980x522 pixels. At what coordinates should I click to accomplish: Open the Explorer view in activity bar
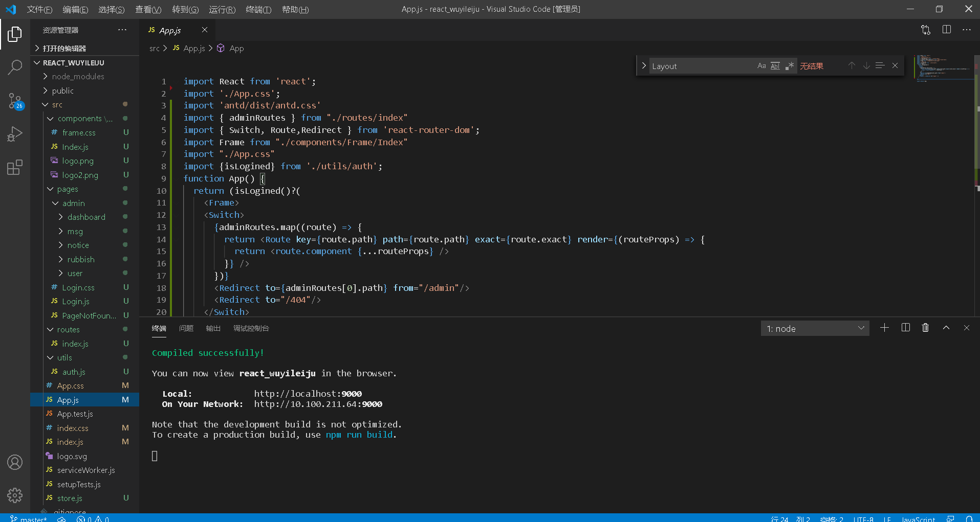pos(15,34)
